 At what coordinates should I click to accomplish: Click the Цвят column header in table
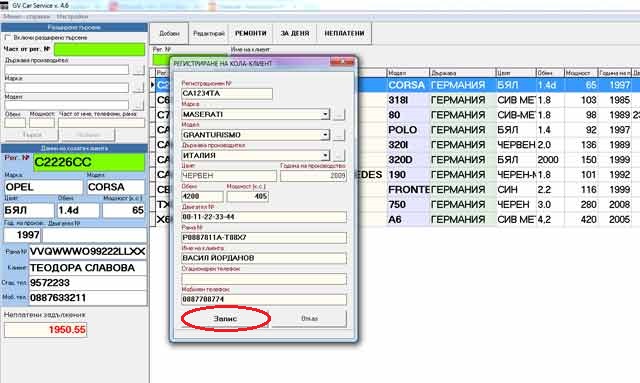point(516,73)
